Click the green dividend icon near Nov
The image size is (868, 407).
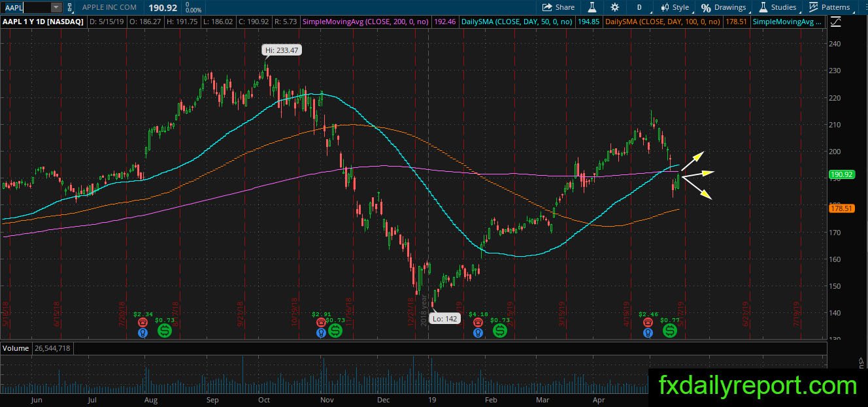[x=335, y=331]
